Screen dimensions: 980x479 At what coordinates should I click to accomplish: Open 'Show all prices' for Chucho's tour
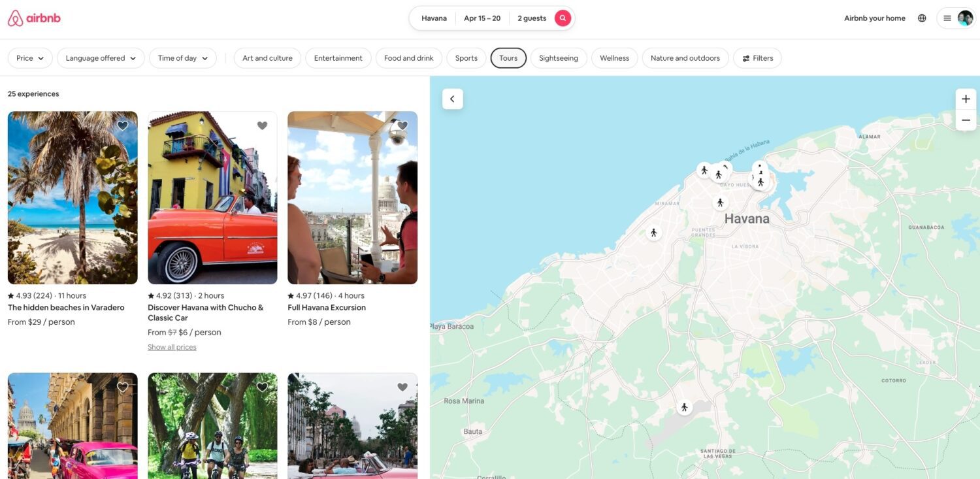171,346
